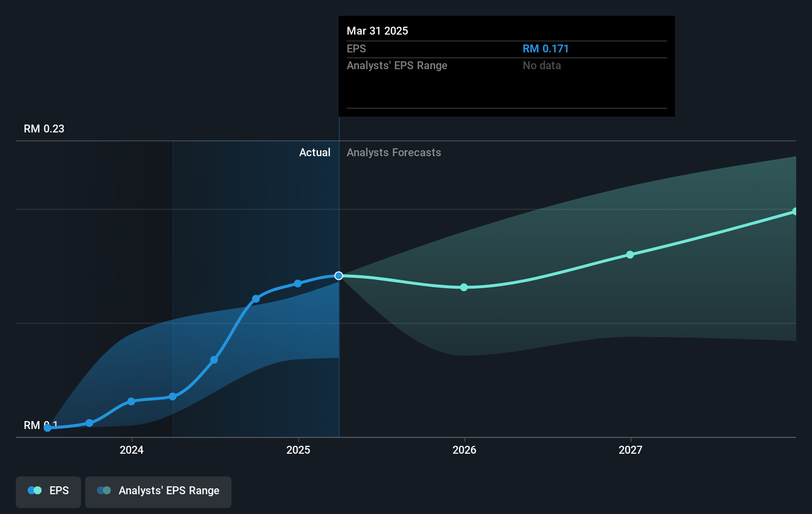Viewport: 812px width, 514px height.
Task: Click the 2026 x-axis label
Action: tap(464, 450)
